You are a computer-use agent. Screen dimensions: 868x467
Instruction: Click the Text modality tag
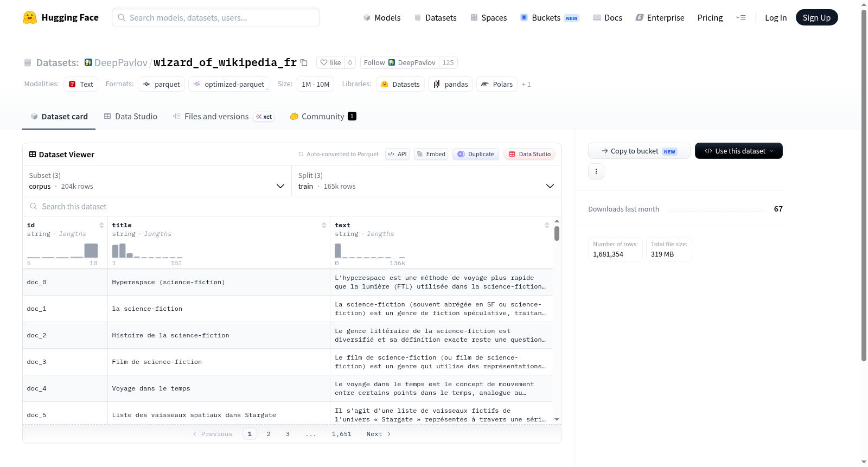click(x=81, y=84)
